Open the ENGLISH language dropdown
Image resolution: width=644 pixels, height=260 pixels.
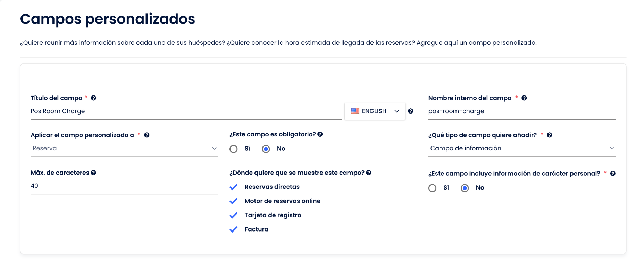pyautogui.click(x=375, y=111)
